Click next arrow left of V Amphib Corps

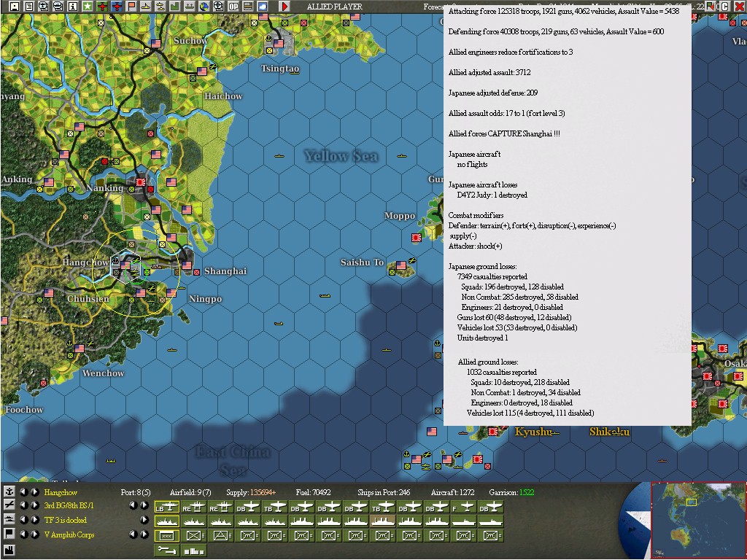(x=35, y=534)
